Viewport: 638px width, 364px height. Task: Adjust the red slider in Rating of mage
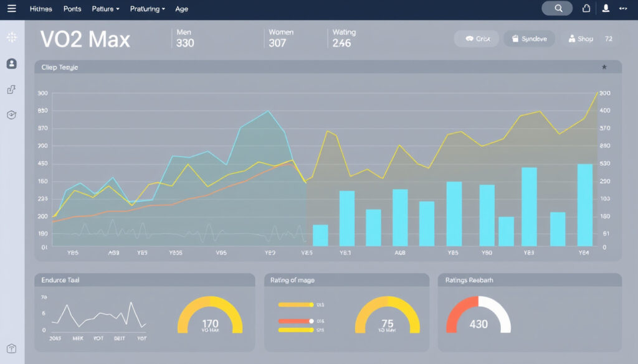click(296, 321)
